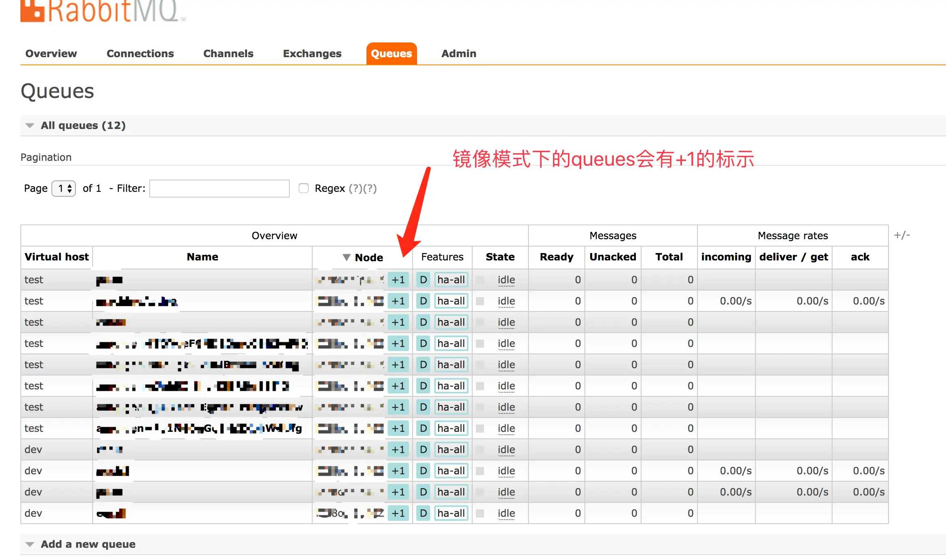Click the second Regex (?) help icon
The height and width of the screenshot is (560, 946).
click(x=370, y=189)
